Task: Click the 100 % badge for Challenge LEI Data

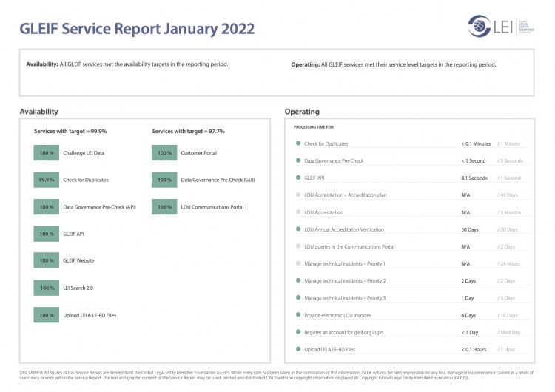Action: pyautogui.click(x=47, y=153)
